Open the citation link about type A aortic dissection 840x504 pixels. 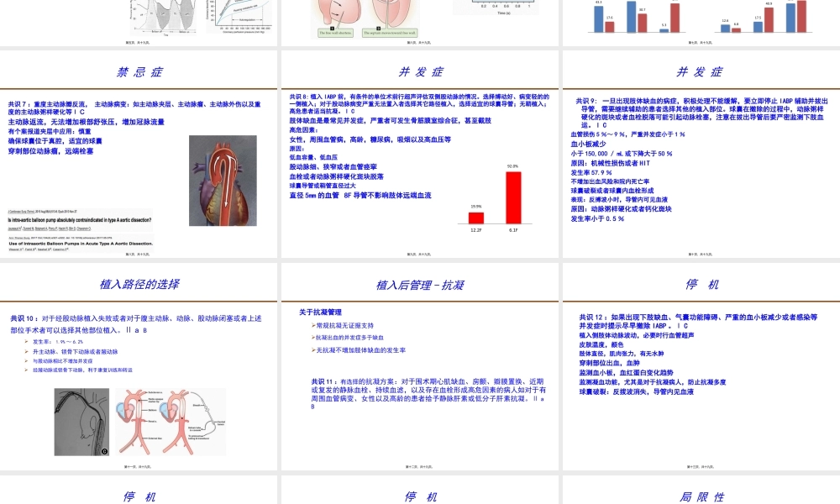coord(79,220)
